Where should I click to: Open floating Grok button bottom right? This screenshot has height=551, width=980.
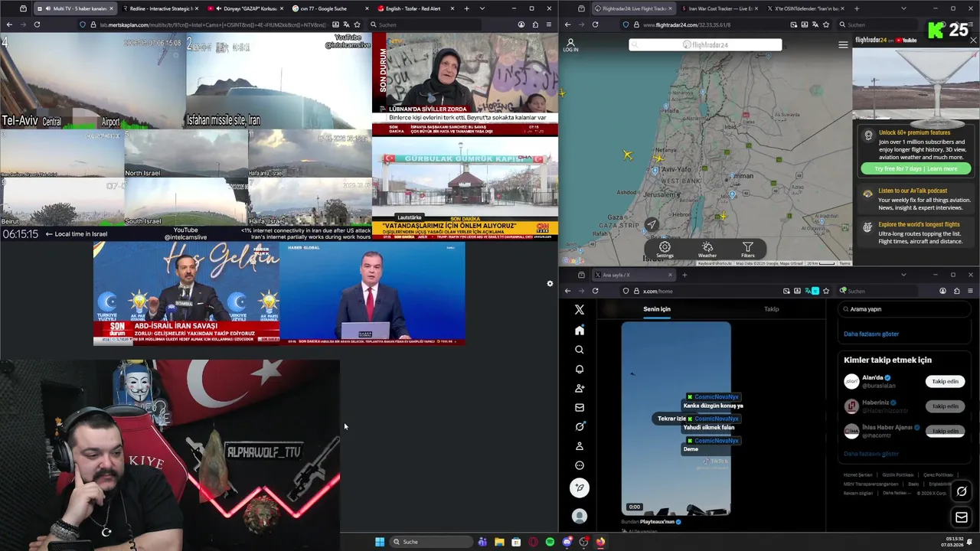coord(962,491)
